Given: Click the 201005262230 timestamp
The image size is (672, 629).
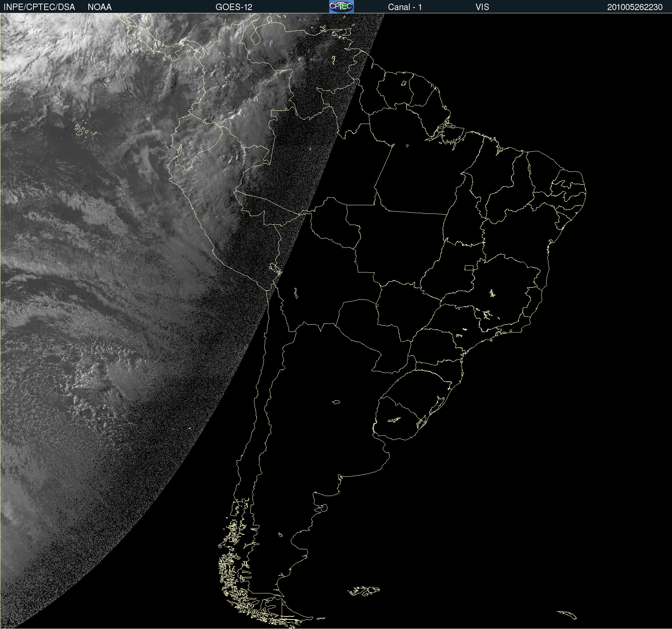Looking at the screenshot, I should [635, 7].
